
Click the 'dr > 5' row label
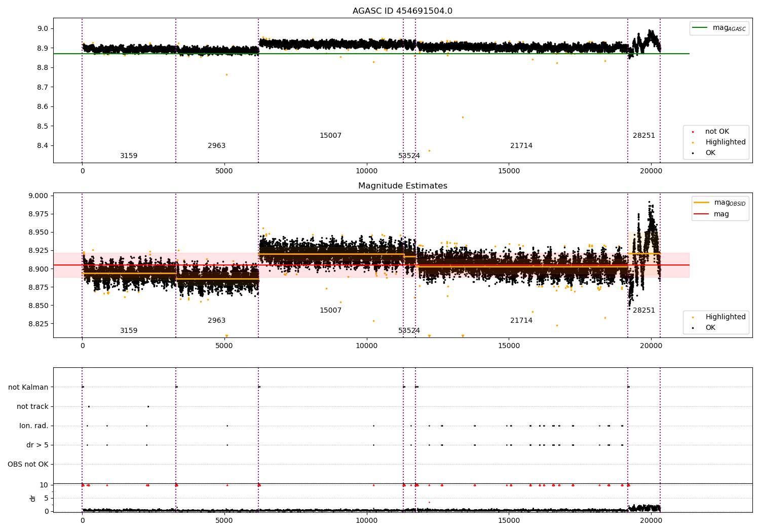(37, 445)
